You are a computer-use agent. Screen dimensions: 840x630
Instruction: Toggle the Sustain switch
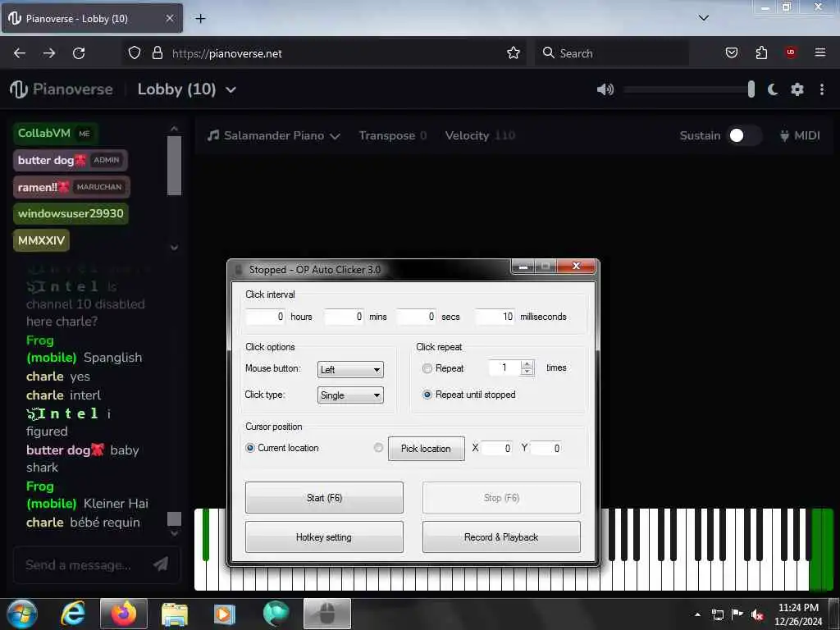pos(743,135)
